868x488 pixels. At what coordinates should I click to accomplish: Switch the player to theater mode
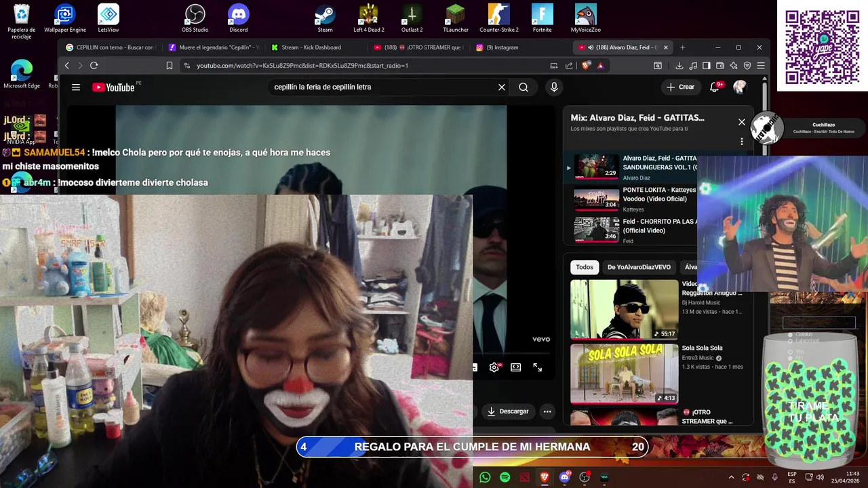[x=516, y=367]
